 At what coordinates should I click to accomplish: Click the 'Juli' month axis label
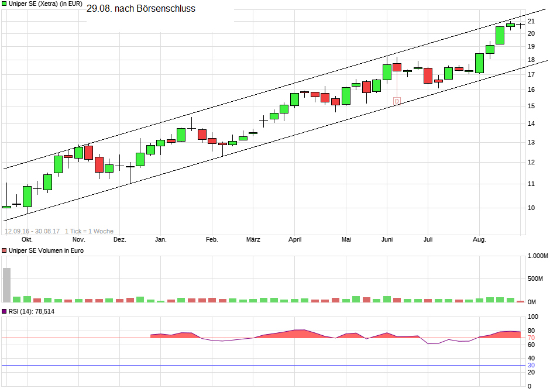point(428,239)
